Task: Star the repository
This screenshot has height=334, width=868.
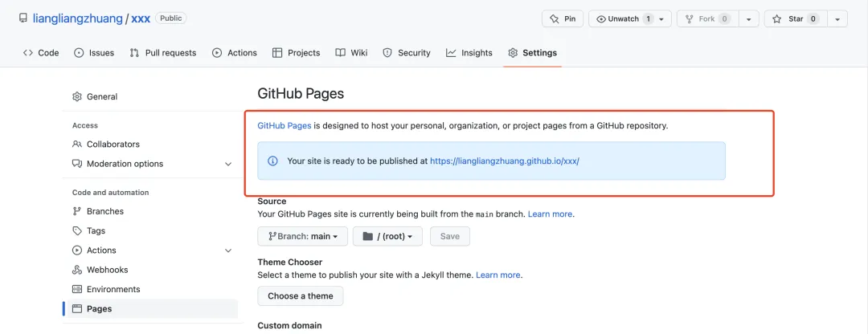Action: tap(796, 18)
